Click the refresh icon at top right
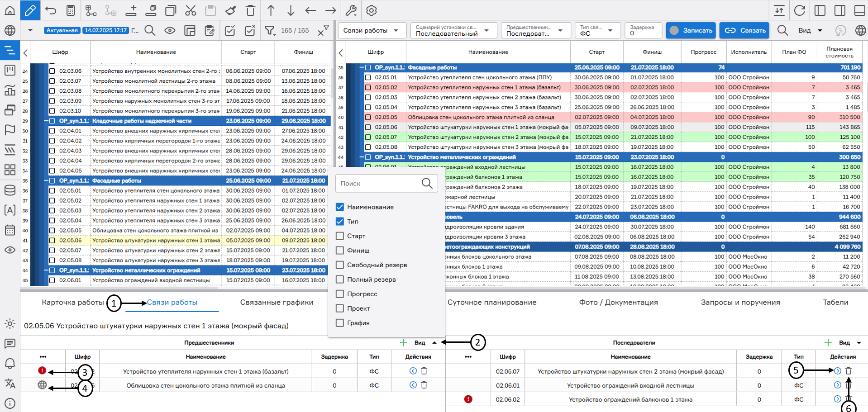Image resolution: width=868 pixels, height=412 pixels. coord(800,10)
